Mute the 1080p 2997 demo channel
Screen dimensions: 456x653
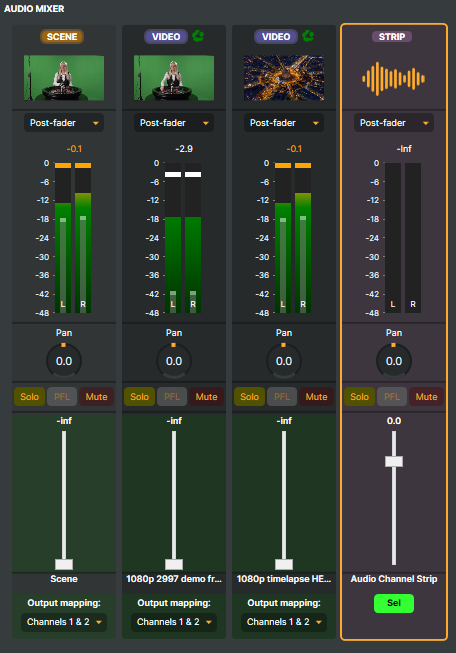click(206, 396)
